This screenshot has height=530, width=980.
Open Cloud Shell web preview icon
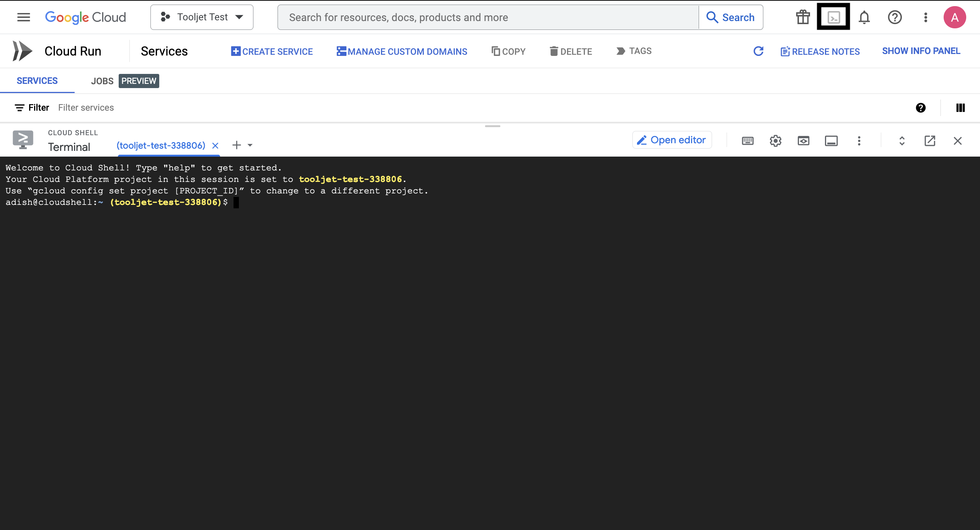(x=804, y=141)
